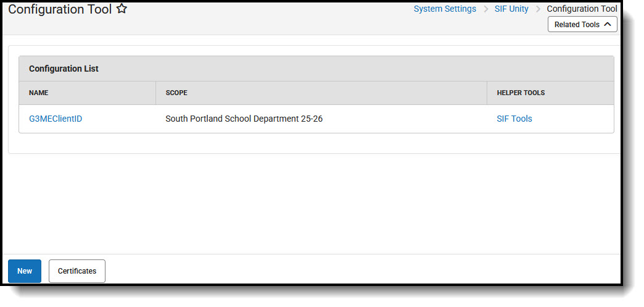Click the HELPER TOOLS column header
The height and width of the screenshot is (307, 644).
[520, 93]
